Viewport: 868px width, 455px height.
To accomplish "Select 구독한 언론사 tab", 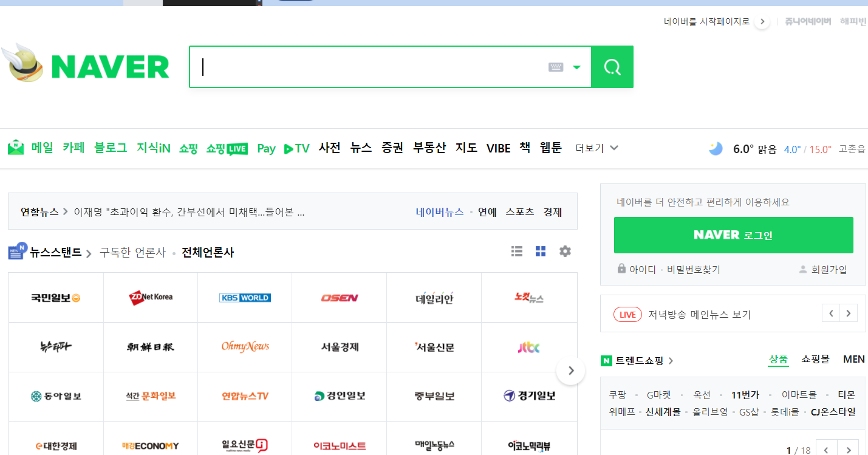I will [132, 252].
